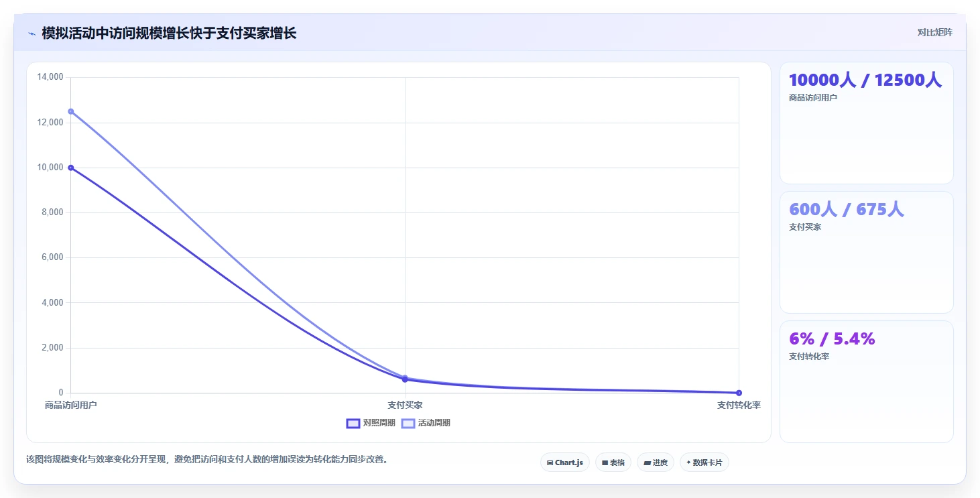This screenshot has height=498, width=980.
Task: Click the 6% / 5.4% card value
Action: tap(832, 339)
